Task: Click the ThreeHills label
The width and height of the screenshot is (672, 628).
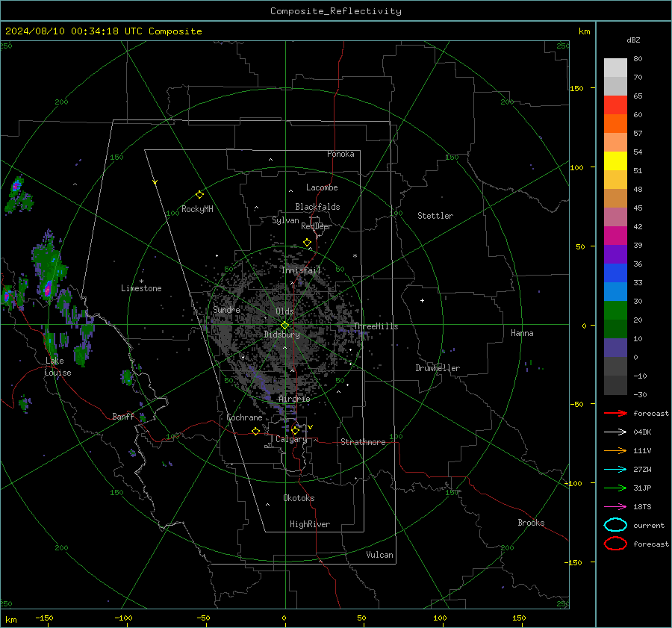Action: (376, 326)
